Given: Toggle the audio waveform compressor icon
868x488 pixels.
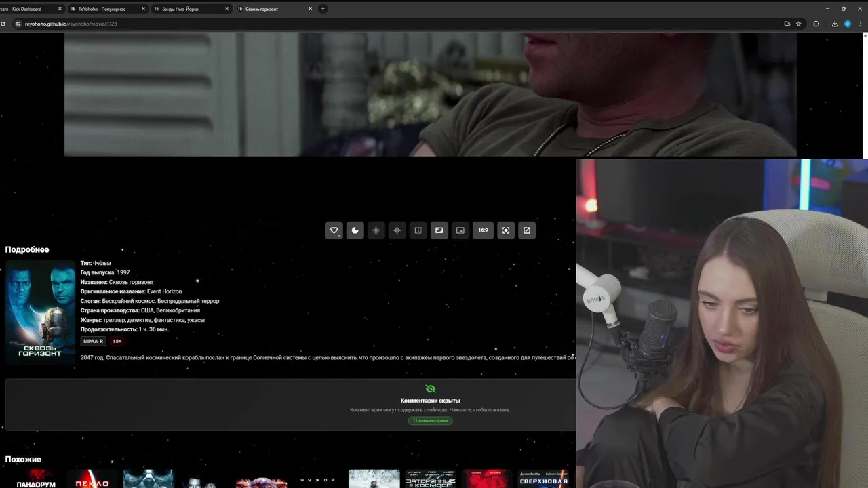Looking at the screenshot, I should 397,230.
